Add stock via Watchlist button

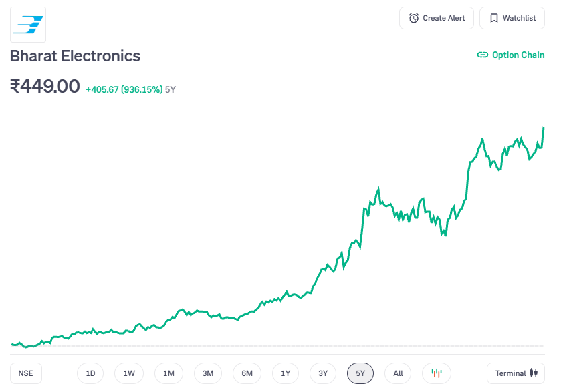pos(512,18)
